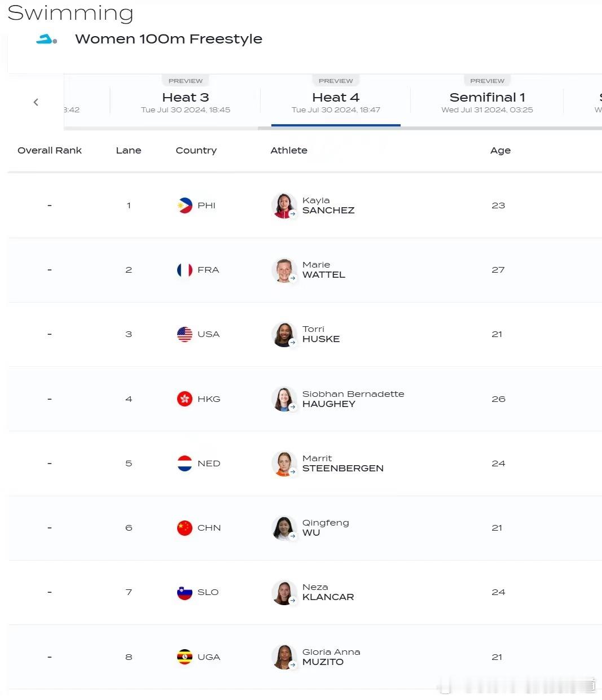Click Marrit Steenbergen name link
The image size is (602, 700).
click(342, 463)
